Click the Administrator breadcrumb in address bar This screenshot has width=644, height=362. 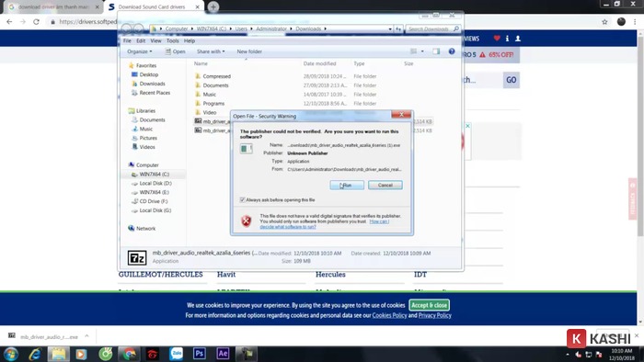coord(271,28)
